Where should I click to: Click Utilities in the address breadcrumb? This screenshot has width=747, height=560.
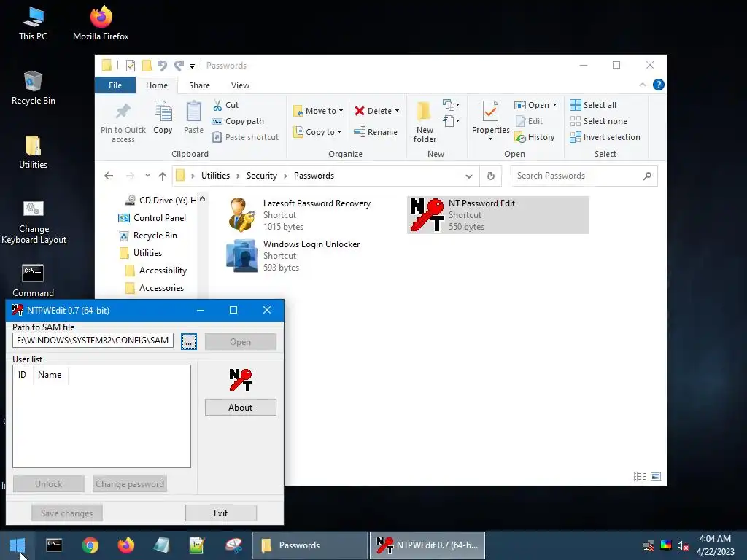click(x=215, y=176)
